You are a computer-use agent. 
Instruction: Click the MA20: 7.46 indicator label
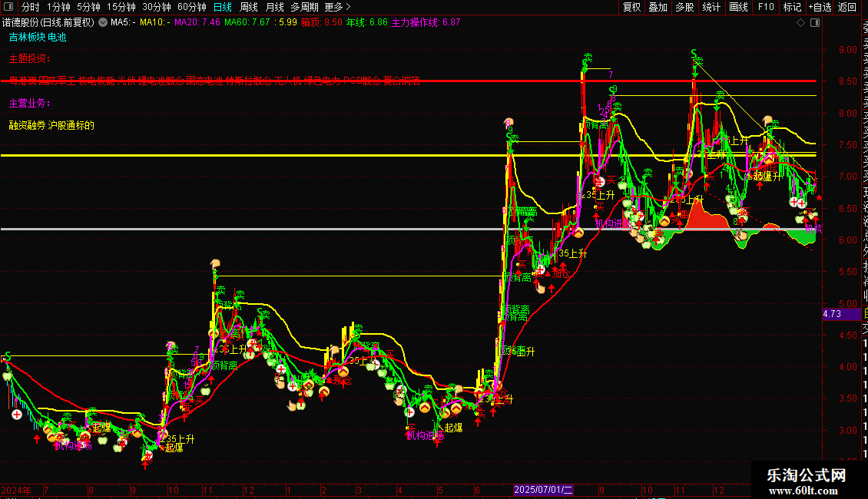click(x=197, y=23)
